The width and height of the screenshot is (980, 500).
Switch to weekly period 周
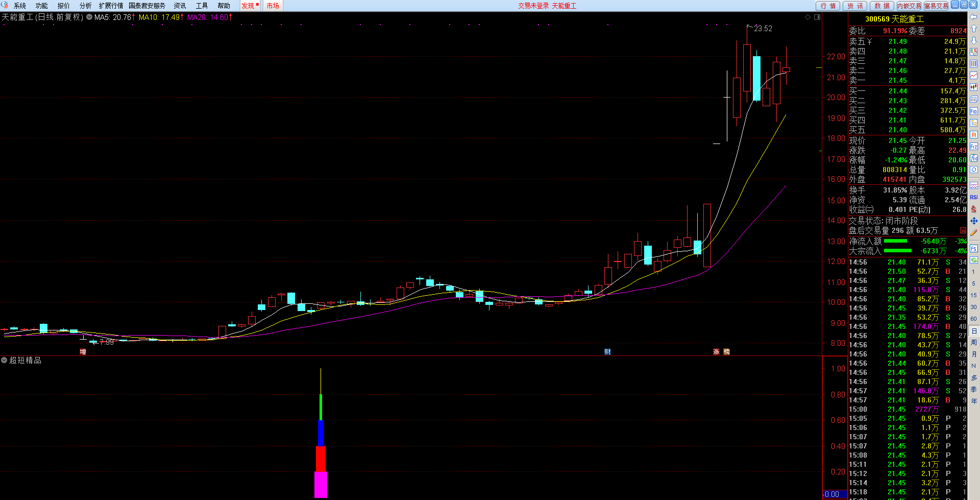pyautogui.click(x=974, y=343)
